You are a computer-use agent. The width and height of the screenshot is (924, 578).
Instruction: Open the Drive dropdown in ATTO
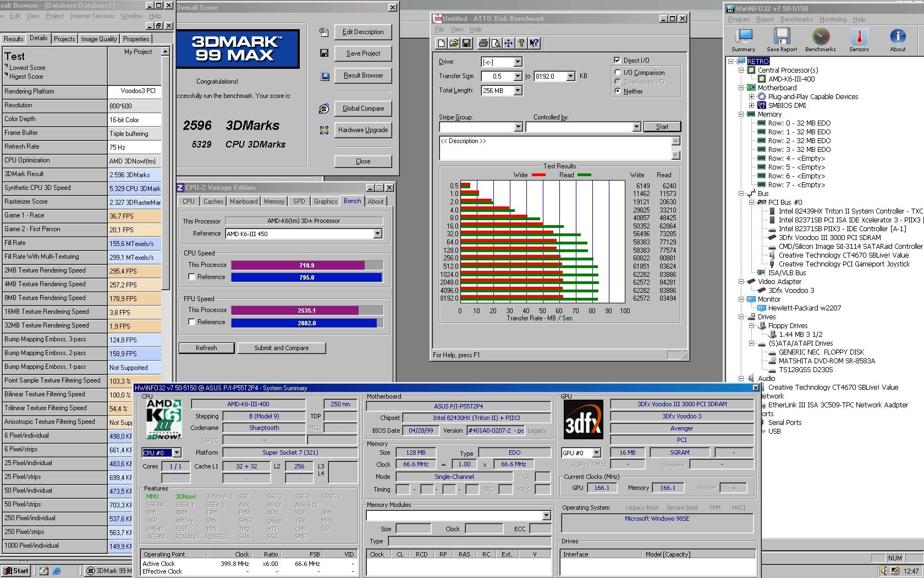pyautogui.click(x=518, y=62)
